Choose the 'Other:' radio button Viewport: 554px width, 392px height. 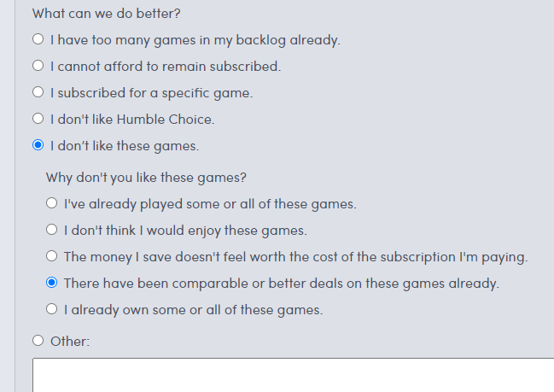38,341
